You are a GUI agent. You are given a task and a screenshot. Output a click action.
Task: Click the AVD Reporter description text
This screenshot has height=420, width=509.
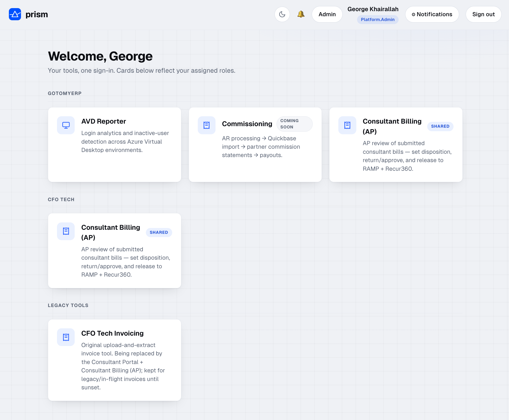click(125, 142)
